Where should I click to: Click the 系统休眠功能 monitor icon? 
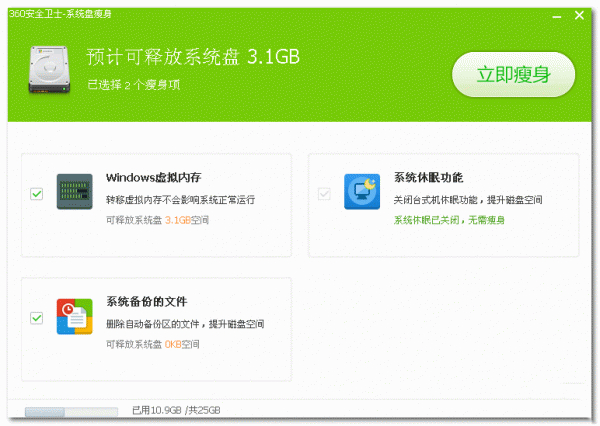point(362,191)
